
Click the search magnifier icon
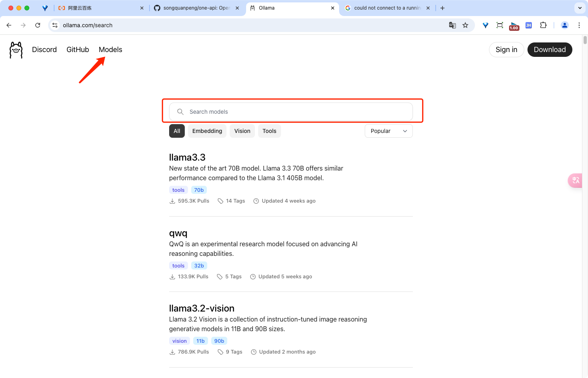(x=180, y=112)
